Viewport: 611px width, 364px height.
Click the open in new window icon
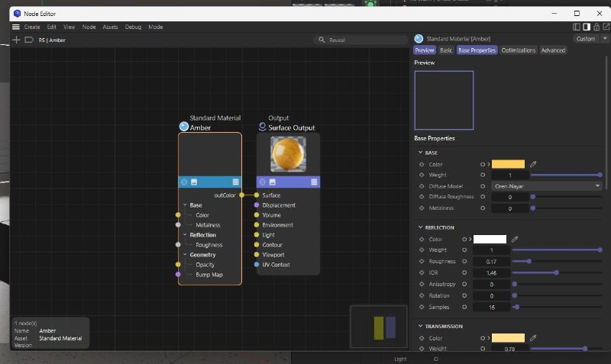606,27
